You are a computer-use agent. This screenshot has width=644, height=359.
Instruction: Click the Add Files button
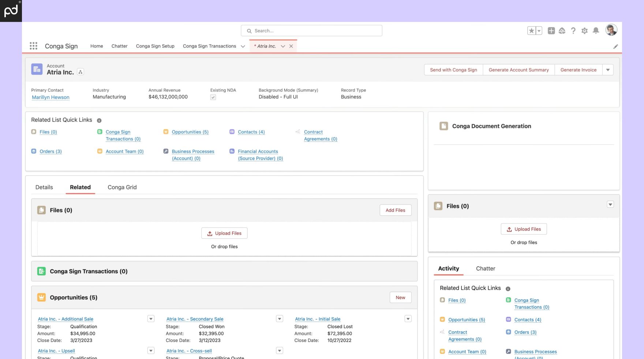click(x=396, y=210)
